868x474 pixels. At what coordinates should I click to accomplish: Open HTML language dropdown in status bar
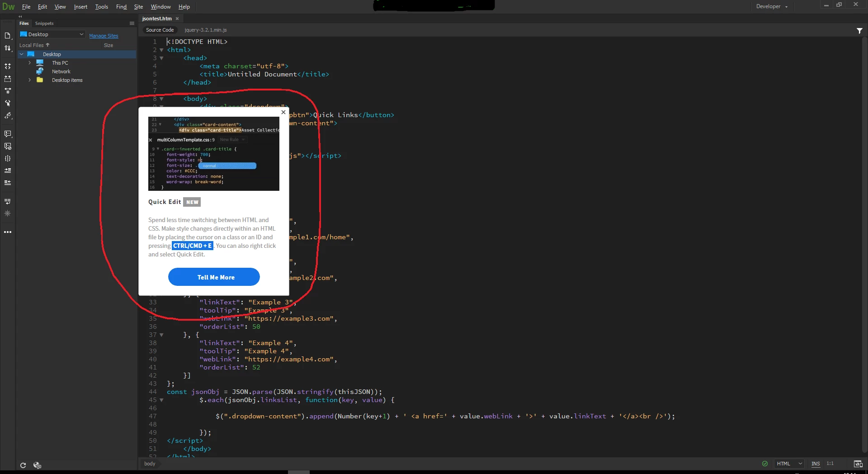click(x=789, y=464)
